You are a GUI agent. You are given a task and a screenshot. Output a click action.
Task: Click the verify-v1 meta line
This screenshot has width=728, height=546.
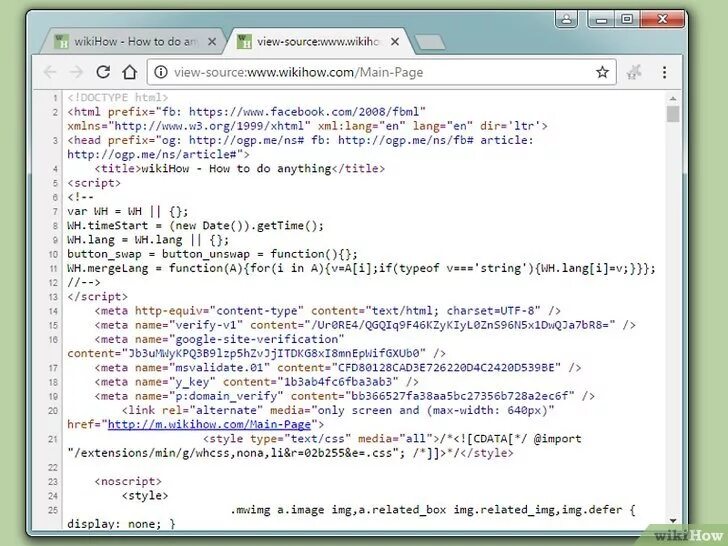365,325
